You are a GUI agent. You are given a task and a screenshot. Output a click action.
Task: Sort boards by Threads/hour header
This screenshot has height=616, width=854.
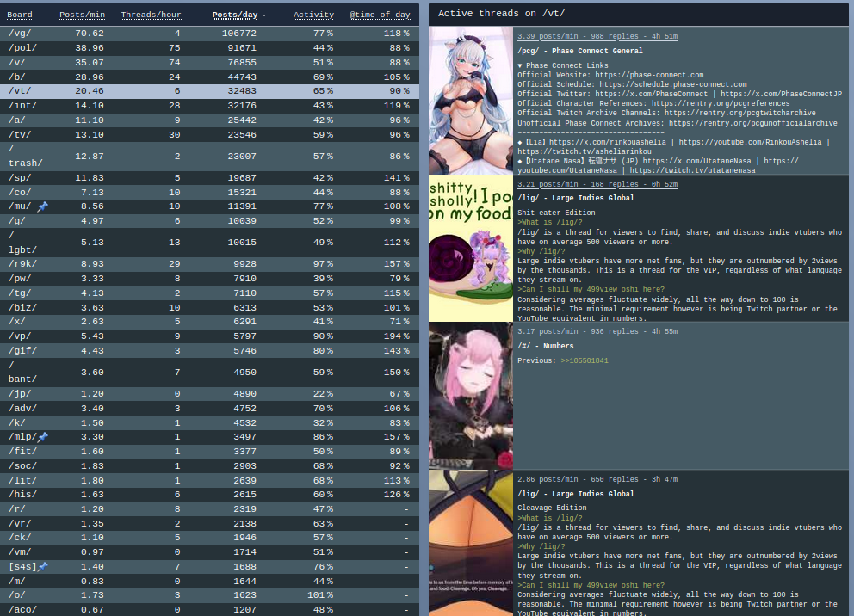[x=151, y=15]
